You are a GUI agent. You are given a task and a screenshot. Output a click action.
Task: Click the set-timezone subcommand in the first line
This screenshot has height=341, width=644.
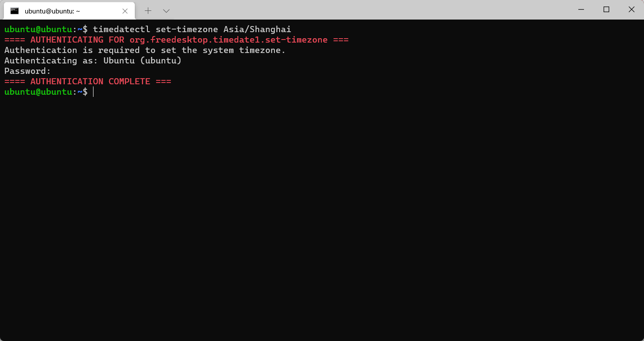[x=187, y=29]
